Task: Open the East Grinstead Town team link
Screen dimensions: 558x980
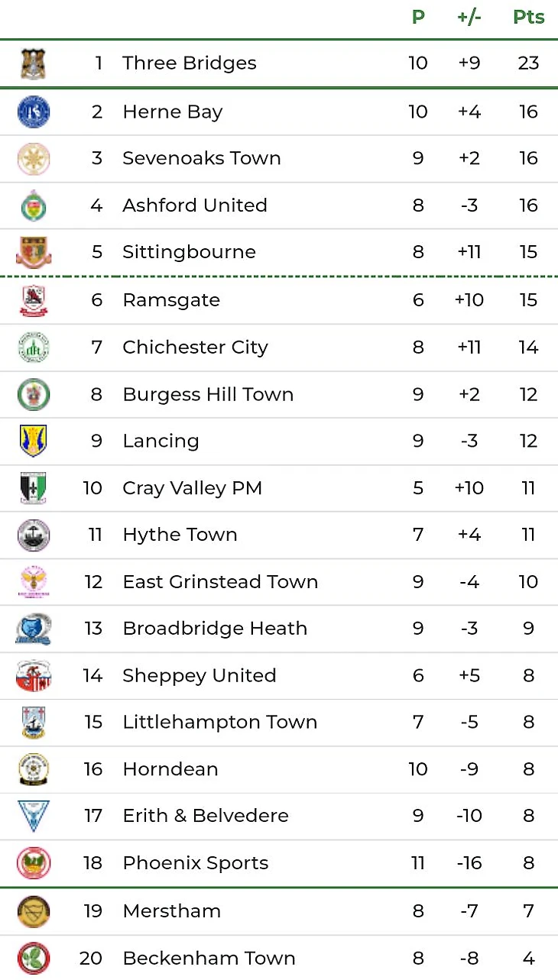Action: tap(220, 582)
